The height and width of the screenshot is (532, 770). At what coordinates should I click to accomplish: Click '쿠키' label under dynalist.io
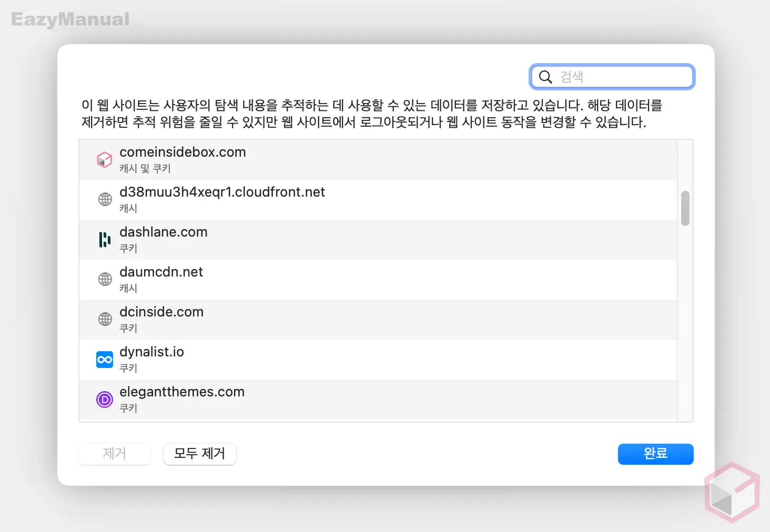pos(128,368)
